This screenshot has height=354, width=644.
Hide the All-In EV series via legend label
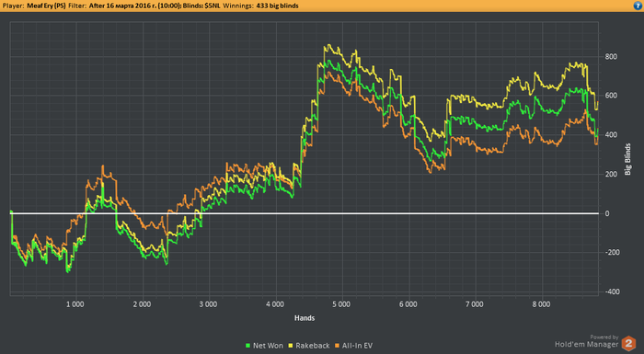point(357,346)
